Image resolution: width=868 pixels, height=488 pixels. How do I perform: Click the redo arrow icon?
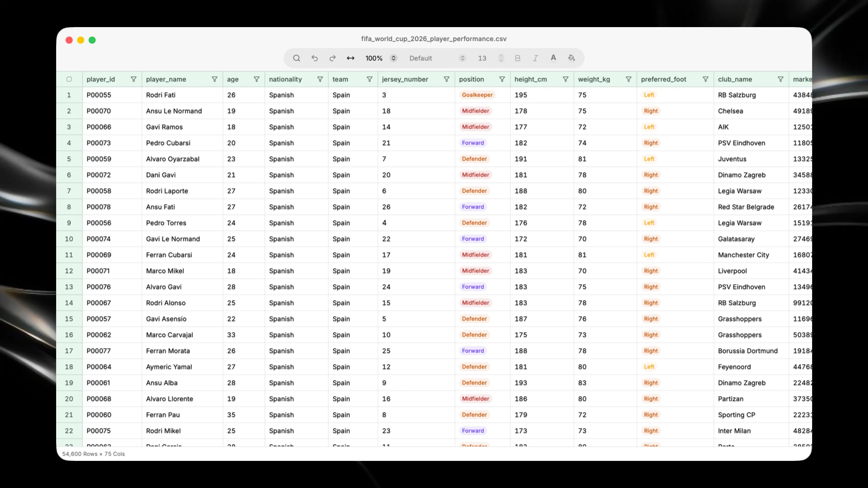click(x=333, y=58)
